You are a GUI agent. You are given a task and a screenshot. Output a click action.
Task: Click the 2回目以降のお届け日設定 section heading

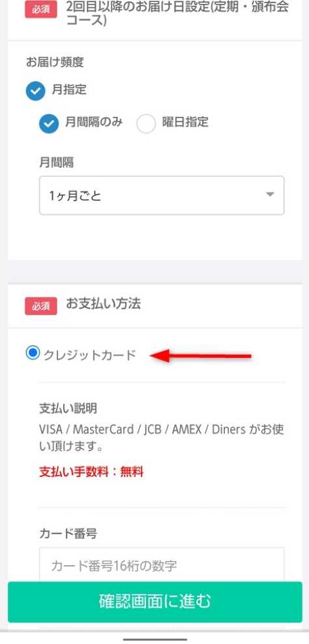coord(177,13)
